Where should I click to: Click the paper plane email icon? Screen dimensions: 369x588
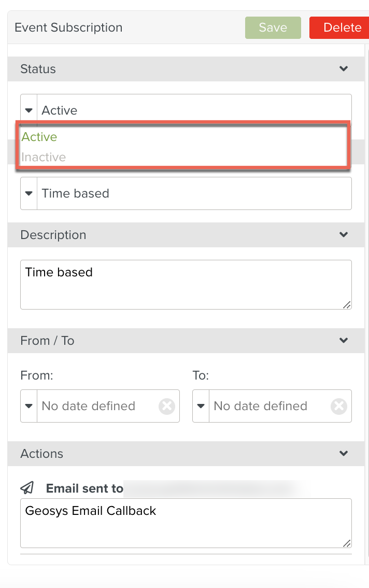tap(27, 488)
